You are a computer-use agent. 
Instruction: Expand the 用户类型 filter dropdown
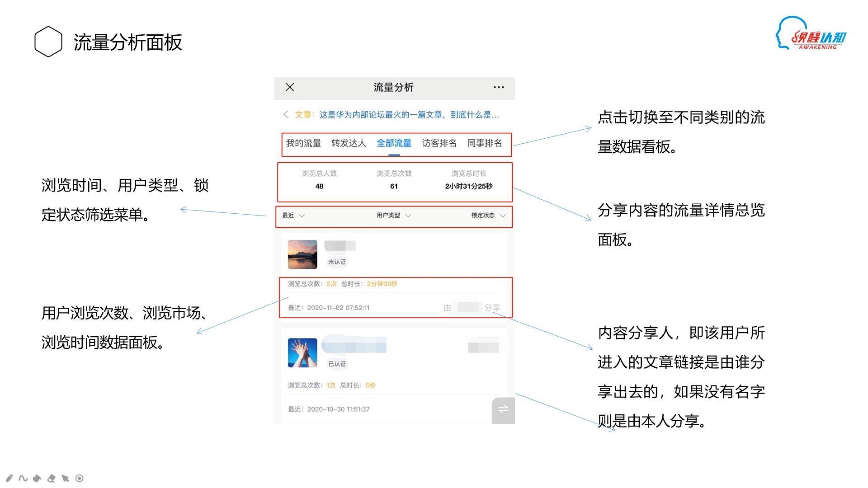(392, 216)
